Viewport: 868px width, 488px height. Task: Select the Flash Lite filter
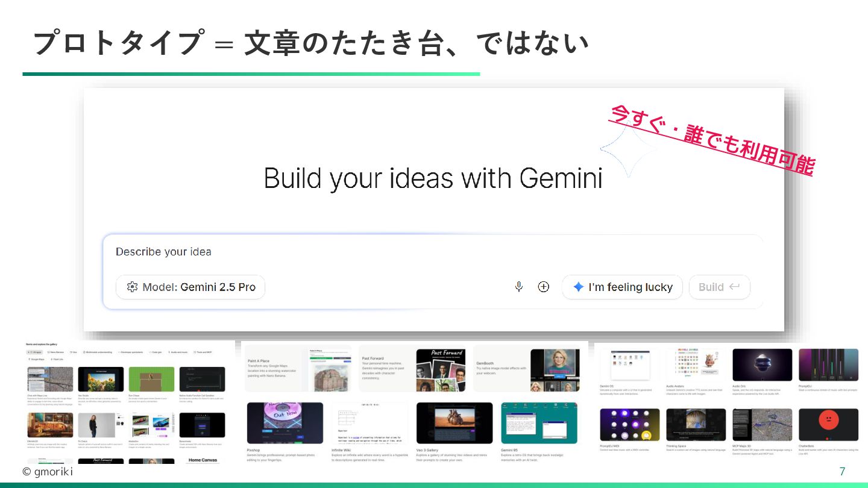click(57, 359)
